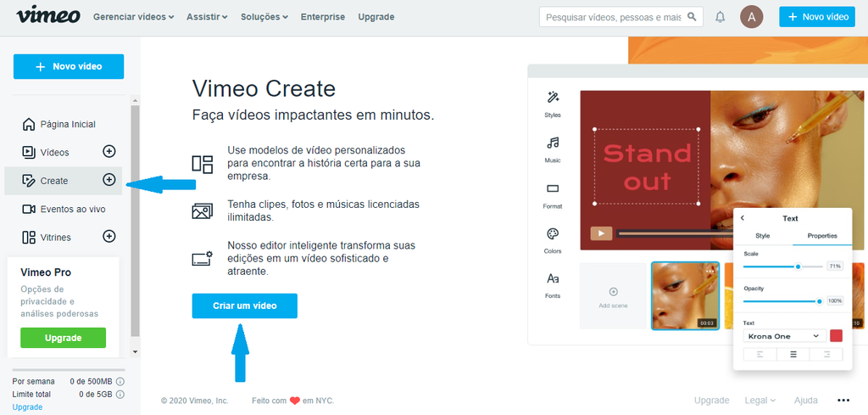Viewport: 868px width, 415px height.
Task: Click the Criar um vídeo button
Action: tap(245, 306)
